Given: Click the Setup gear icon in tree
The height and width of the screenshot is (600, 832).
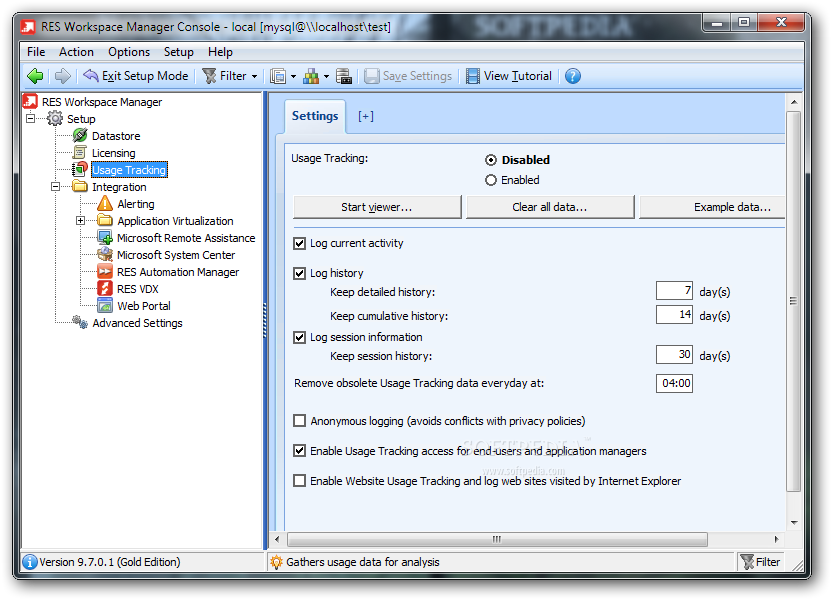Looking at the screenshot, I should 55,118.
